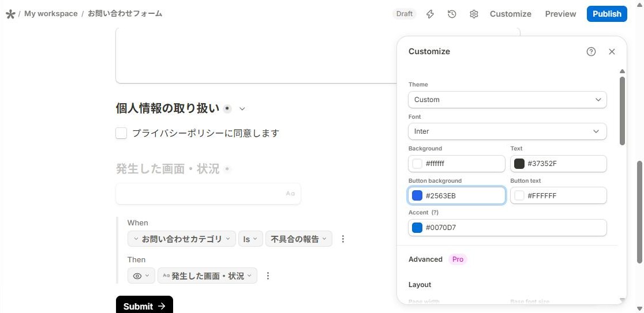
Task: Click the asterisk home logo
Action: click(x=10, y=14)
